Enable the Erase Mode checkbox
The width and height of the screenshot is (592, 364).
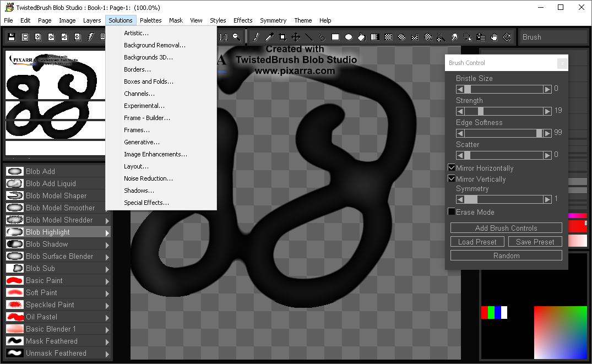[x=451, y=211]
